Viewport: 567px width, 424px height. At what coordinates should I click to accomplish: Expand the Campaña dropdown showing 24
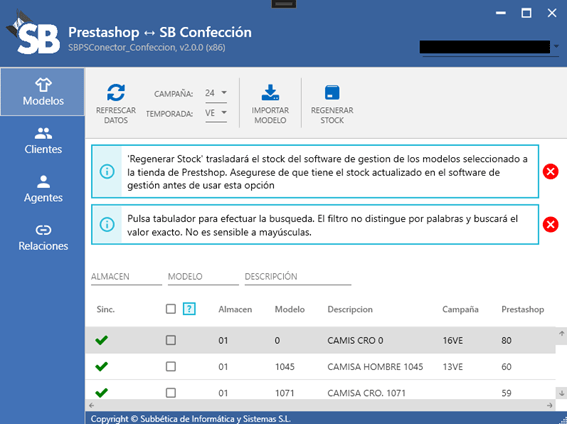tap(216, 93)
